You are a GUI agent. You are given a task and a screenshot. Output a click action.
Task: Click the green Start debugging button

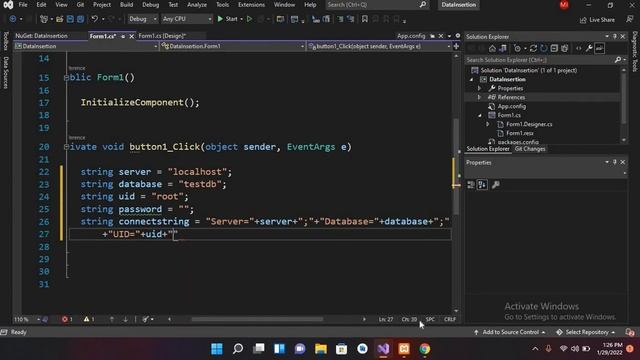click(x=227, y=19)
